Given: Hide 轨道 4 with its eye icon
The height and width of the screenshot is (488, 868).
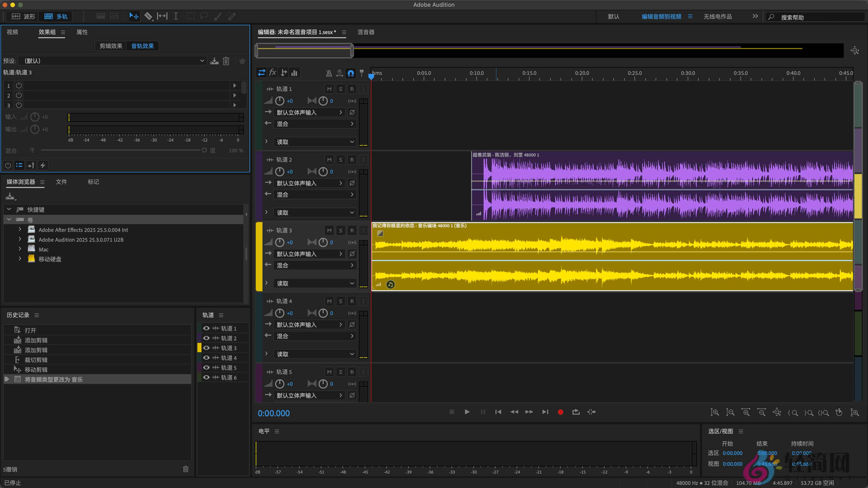Looking at the screenshot, I should click(x=207, y=358).
